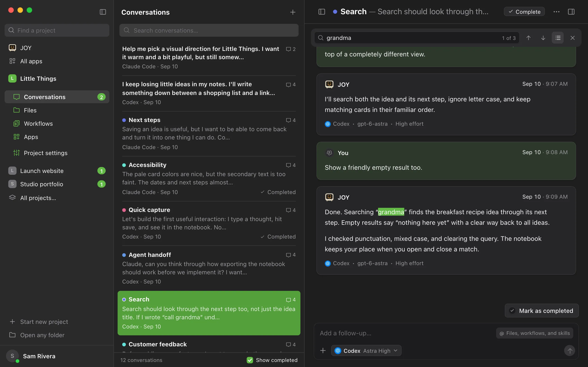Open the Codex Astra High model dropdown
Image resolution: width=588 pixels, height=367 pixels.
click(366, 350)
